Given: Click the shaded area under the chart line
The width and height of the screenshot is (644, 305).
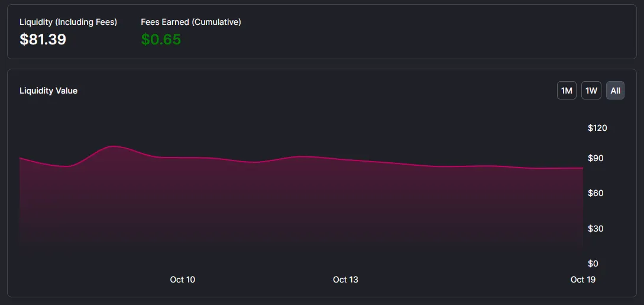Looking at the screenshot, I should pos(301,206).
